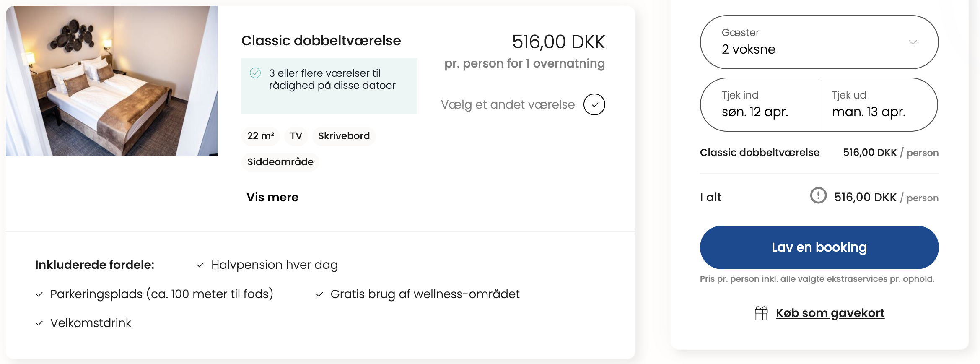The width and height of the screenshot is (980, 364).
Task: Click Vælg et andet værelse text
Action: point(508,104)
